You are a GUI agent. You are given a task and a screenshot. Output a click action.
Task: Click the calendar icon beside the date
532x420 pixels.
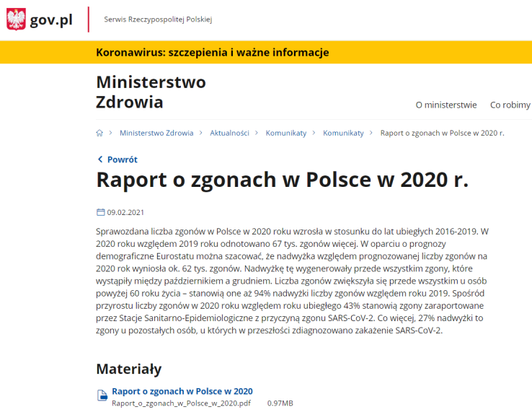click(100, 212)
